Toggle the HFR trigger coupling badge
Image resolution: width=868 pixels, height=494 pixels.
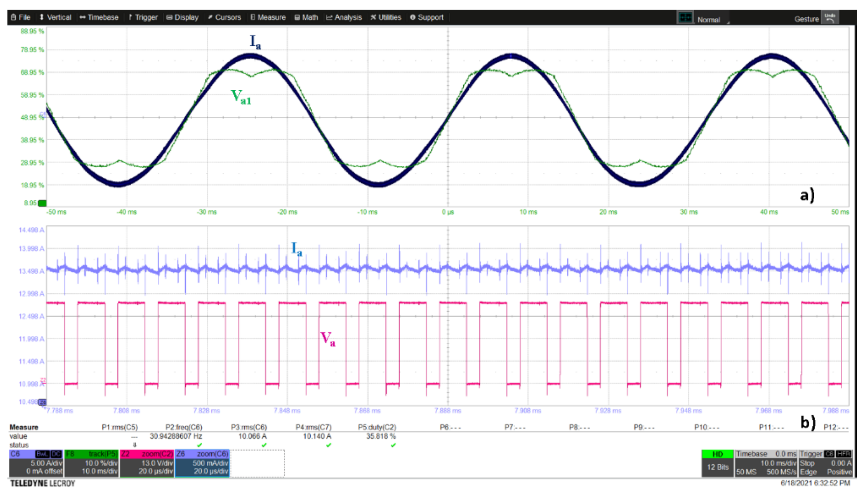[843, 454]
